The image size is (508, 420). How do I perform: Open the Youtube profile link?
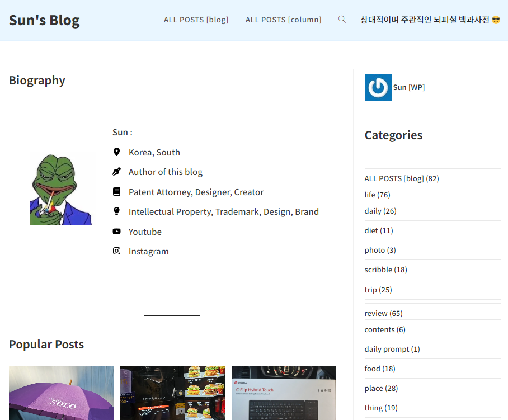coord(145,232)
